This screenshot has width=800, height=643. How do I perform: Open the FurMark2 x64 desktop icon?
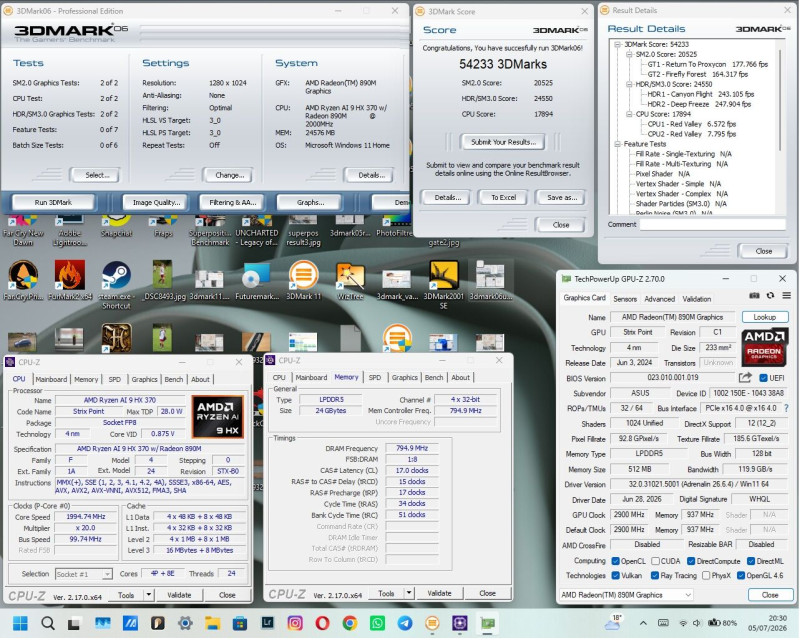(x=70, y=281)
